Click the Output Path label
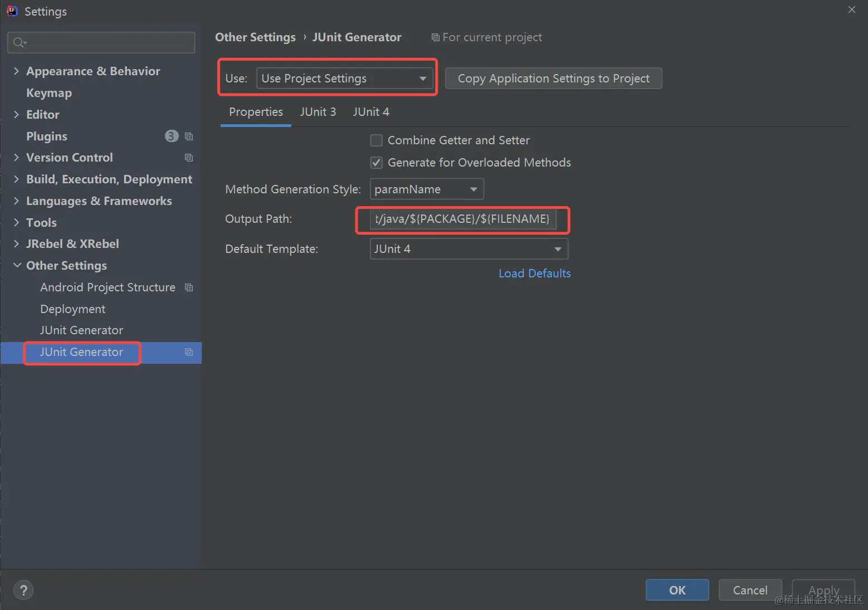The image size is (868, 610). (259, 219)
